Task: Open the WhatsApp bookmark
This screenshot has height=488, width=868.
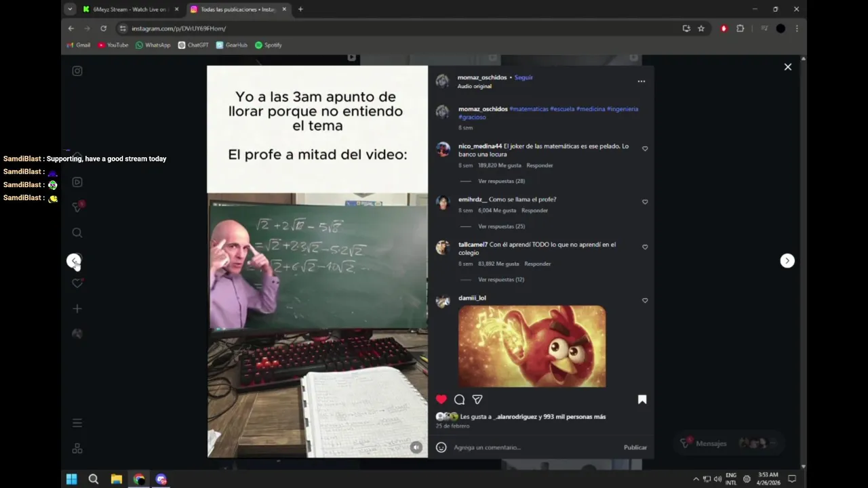Action: [x=153, y=45]
